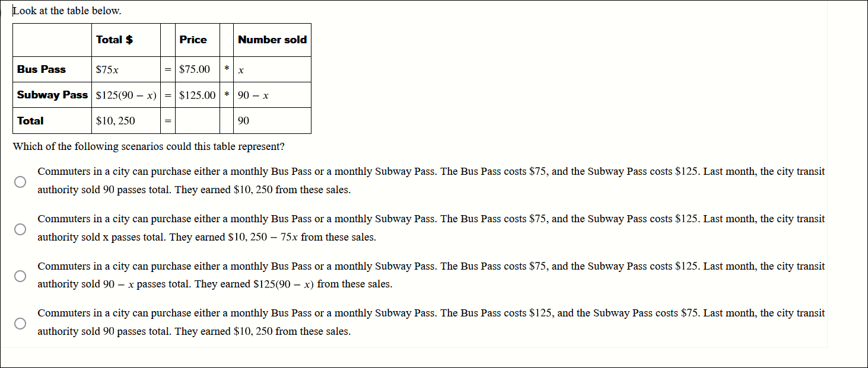868x368 pixels.
Task: Select the answer with Bus Pass costing $125
Action: (x=20, y=324)
